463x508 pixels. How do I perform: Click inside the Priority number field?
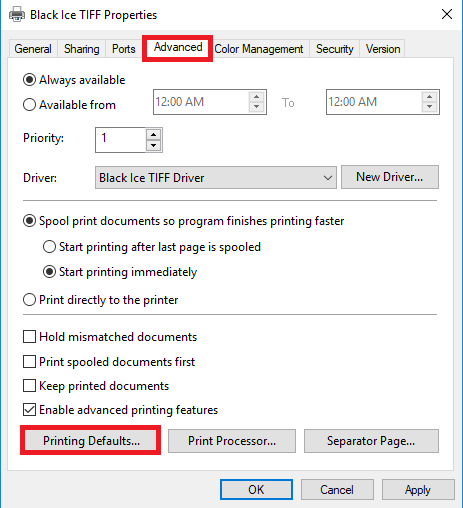[x=121, y=140]
